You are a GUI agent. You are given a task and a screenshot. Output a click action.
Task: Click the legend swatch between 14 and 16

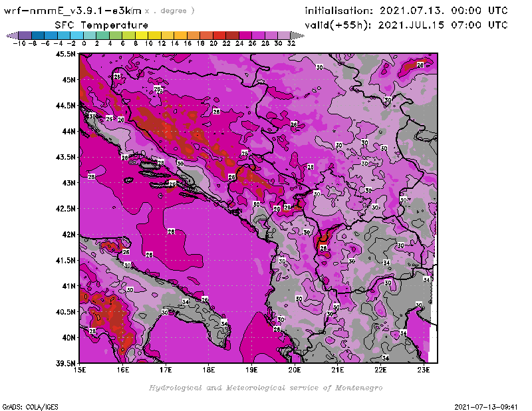[180, 35]
